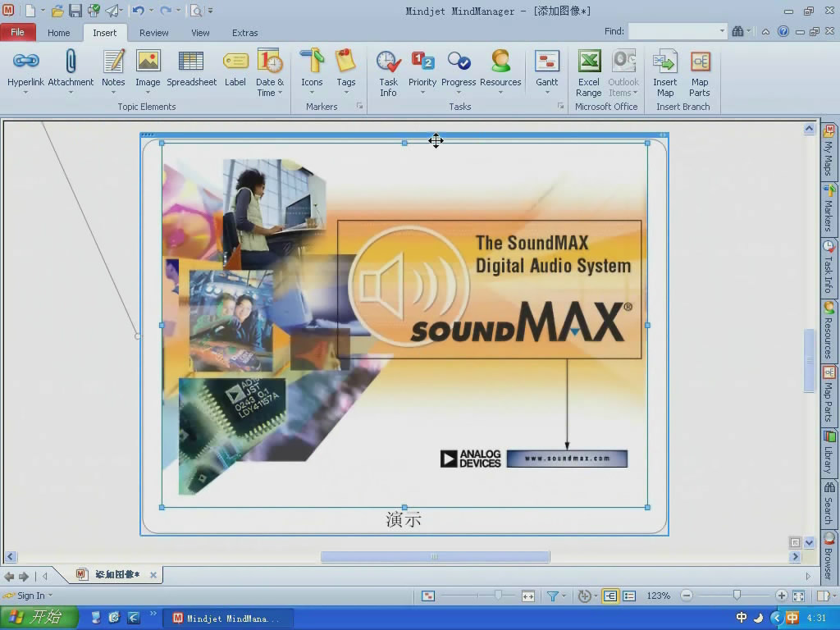Image resolution: width=840 pixels, height=630 pixels.
Task: Switch to the View ribbon tab
Action: pyautogui.click(x=200, y=33)
